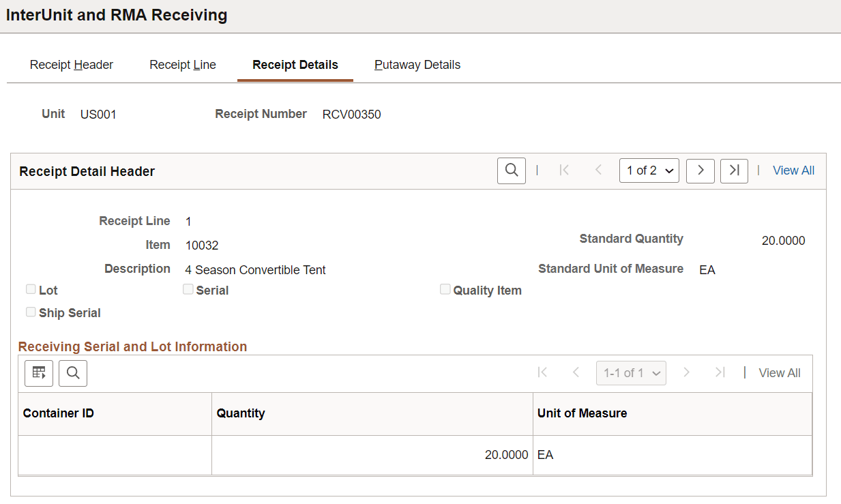Jump to the first Receipt Detail record
Viewport: 841px width, 504px height.
coord(564,171)
